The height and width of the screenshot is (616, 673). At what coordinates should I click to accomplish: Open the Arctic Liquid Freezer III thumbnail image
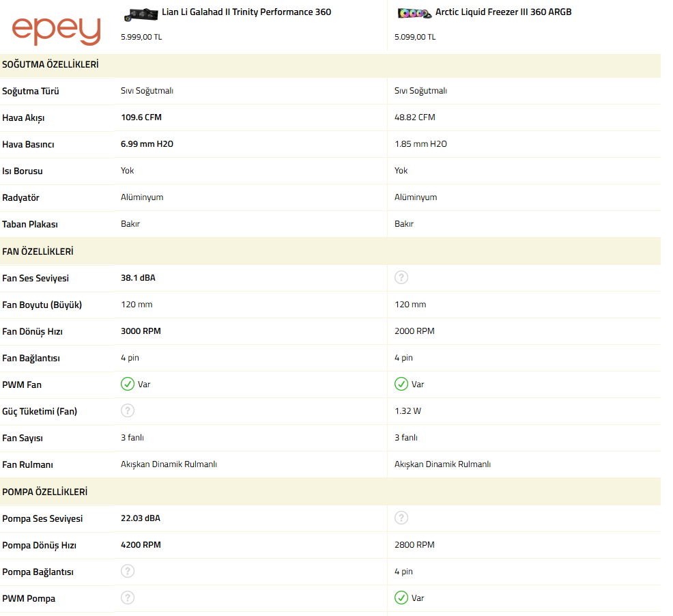(x=414, y=13)
